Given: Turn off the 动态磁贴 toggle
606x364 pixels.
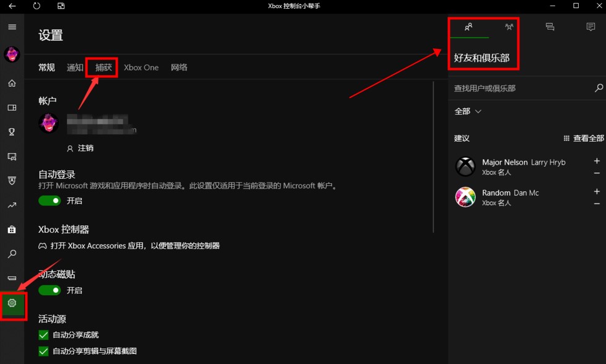Looking at the screenshot, I should (x=49, y=290).
